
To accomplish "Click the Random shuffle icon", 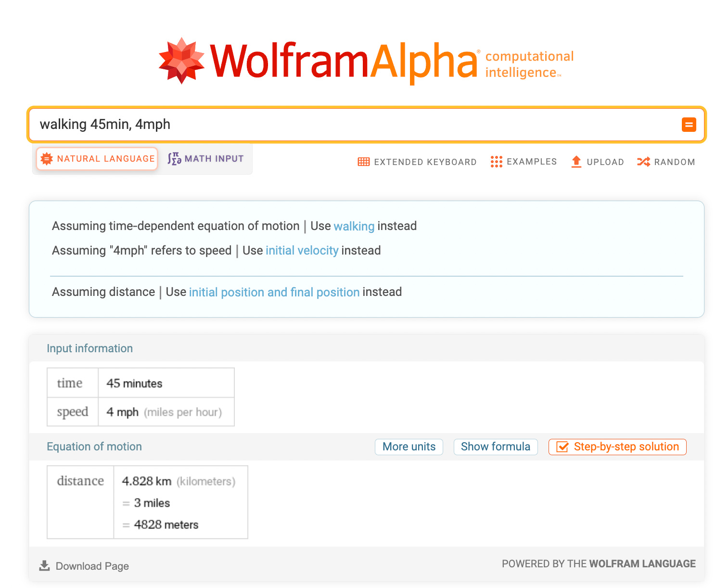I will pos(643,162).
